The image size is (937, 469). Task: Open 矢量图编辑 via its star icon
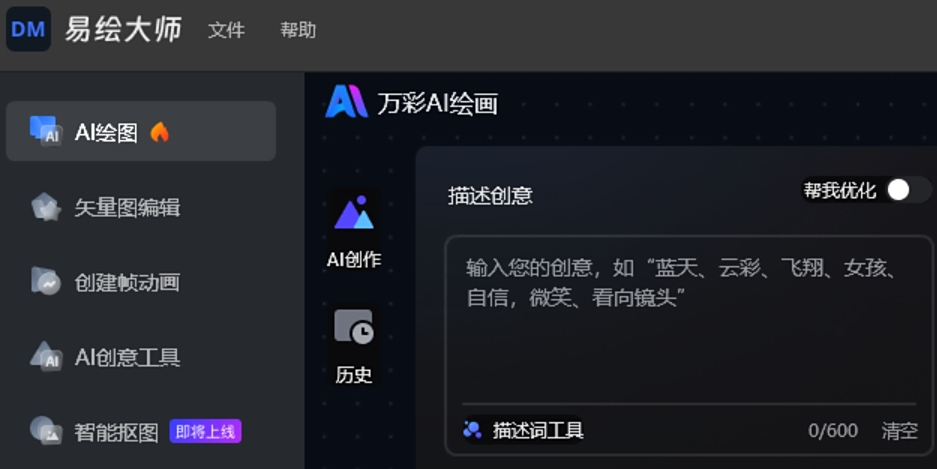[46, 207]
